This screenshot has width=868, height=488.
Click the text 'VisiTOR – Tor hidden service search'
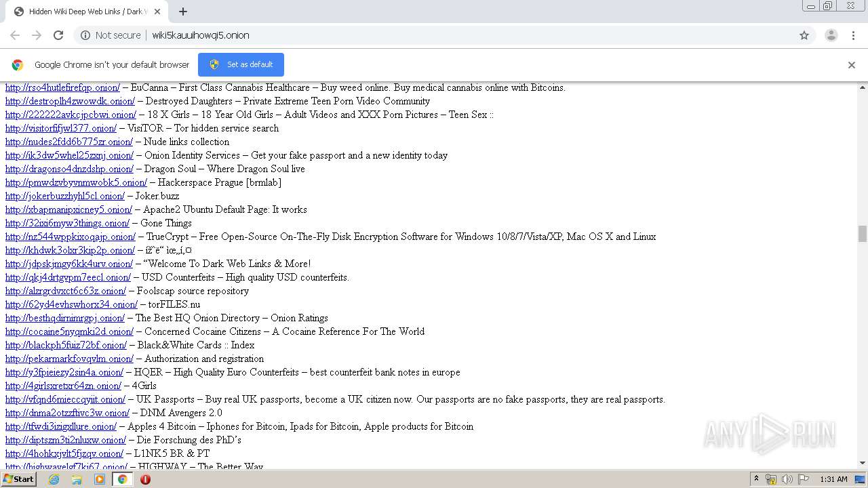tap(203, 128)
